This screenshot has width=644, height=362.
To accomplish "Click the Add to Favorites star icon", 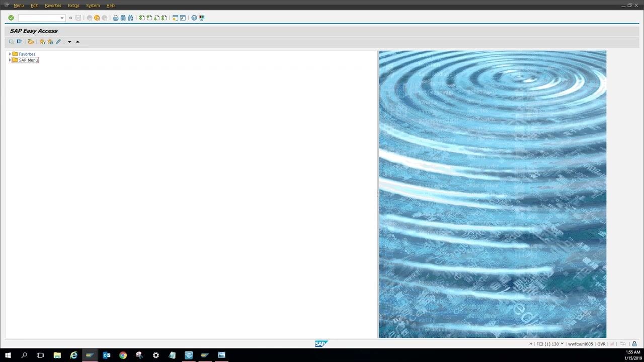I will pos(42,42).
